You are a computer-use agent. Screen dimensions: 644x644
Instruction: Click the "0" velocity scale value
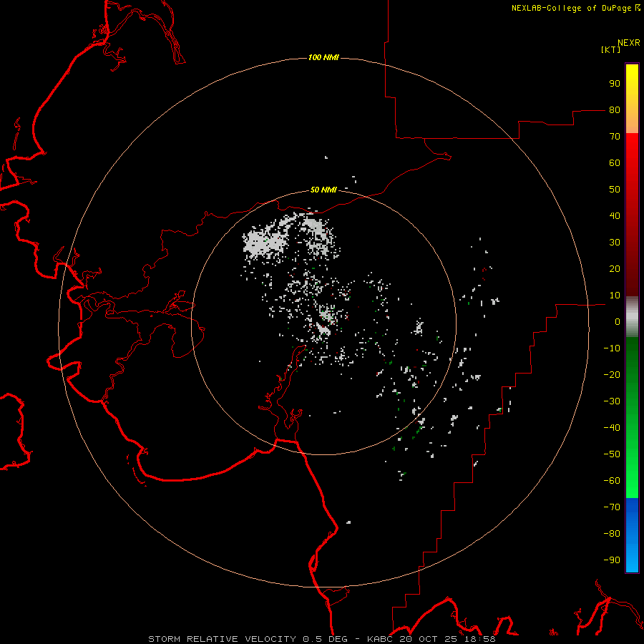(618, 321)
